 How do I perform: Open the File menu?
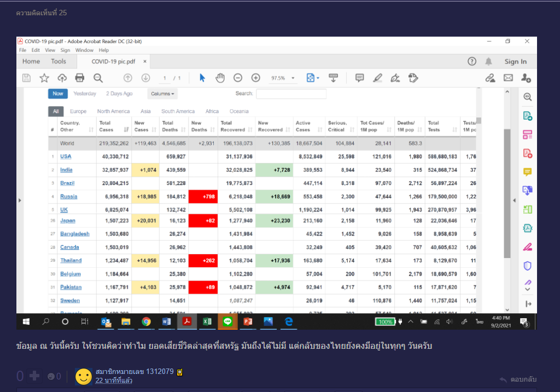[x=23, y=50]
